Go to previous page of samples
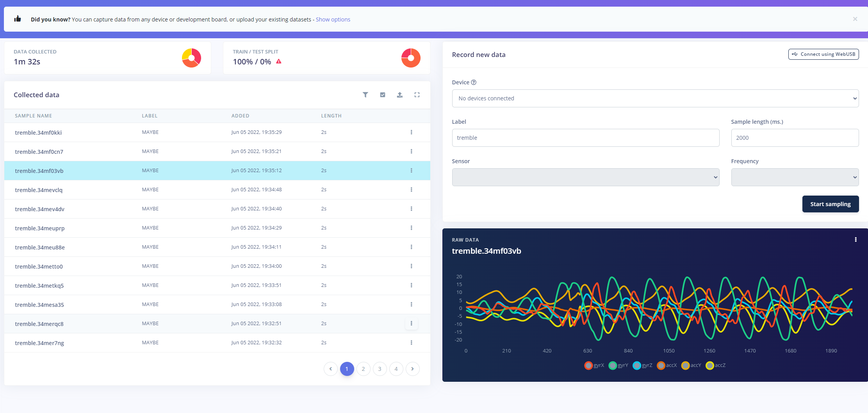Screen dimensions: 868x413 331,369
